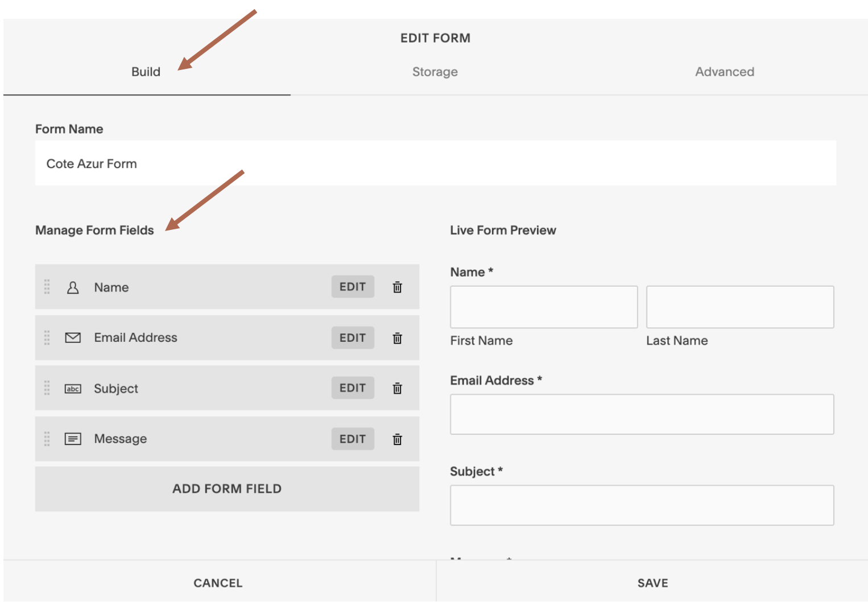Viewport: 868px width, 602px height.
Task: Click the Subject field in the live preview
Action: click(642, 505)
